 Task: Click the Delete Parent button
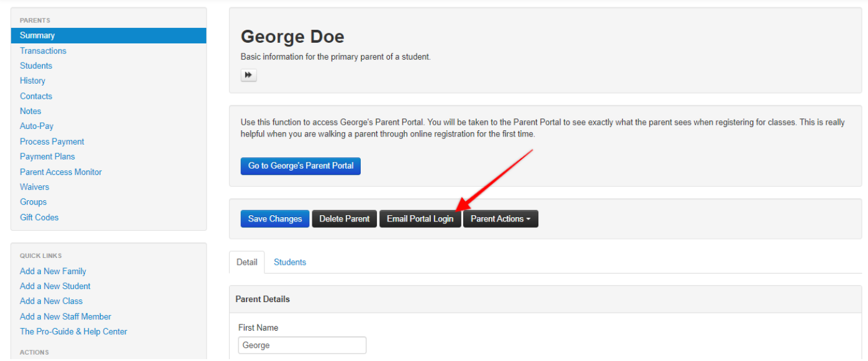[x=344, y=219]
